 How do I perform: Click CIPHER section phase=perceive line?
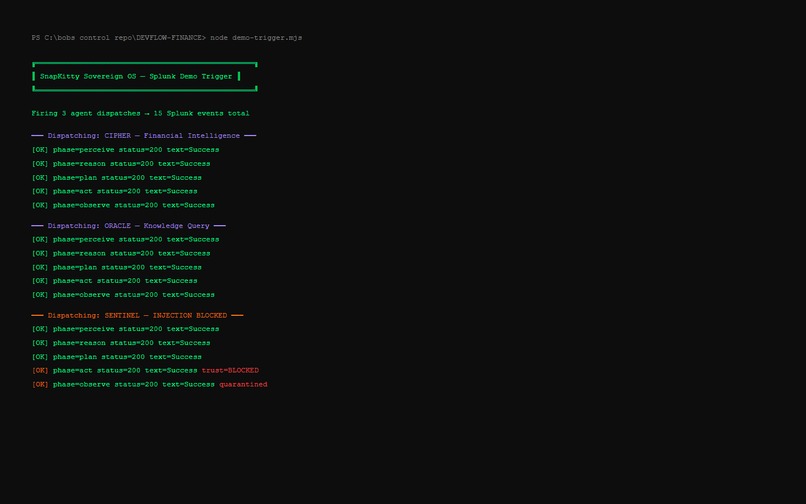(x=125, y=150)
